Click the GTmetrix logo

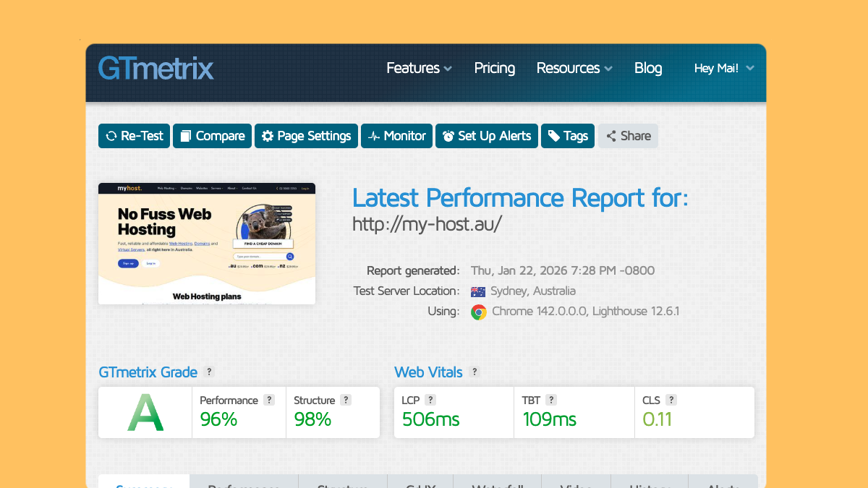[156, 69]
